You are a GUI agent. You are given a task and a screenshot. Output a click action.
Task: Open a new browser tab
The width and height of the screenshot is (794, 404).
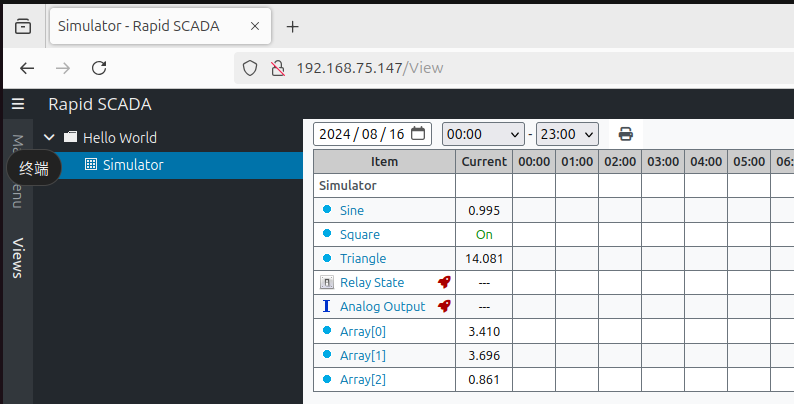click(x=293, y=27)
